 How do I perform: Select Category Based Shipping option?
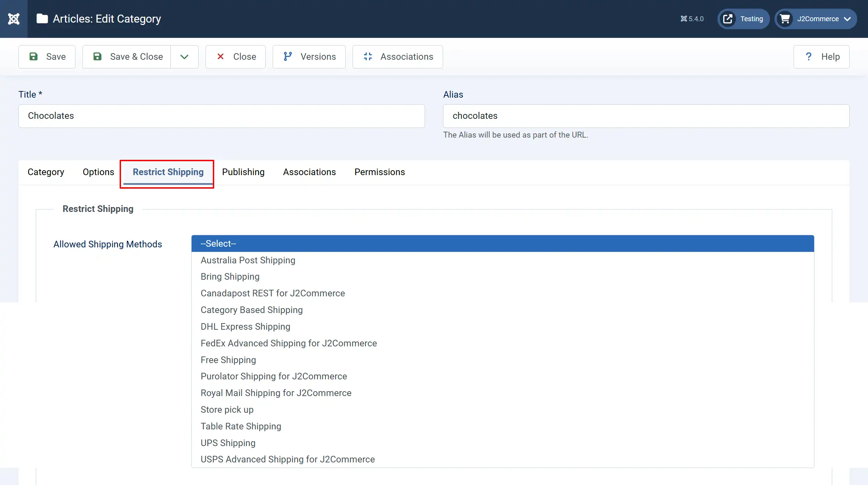point(503,310)
